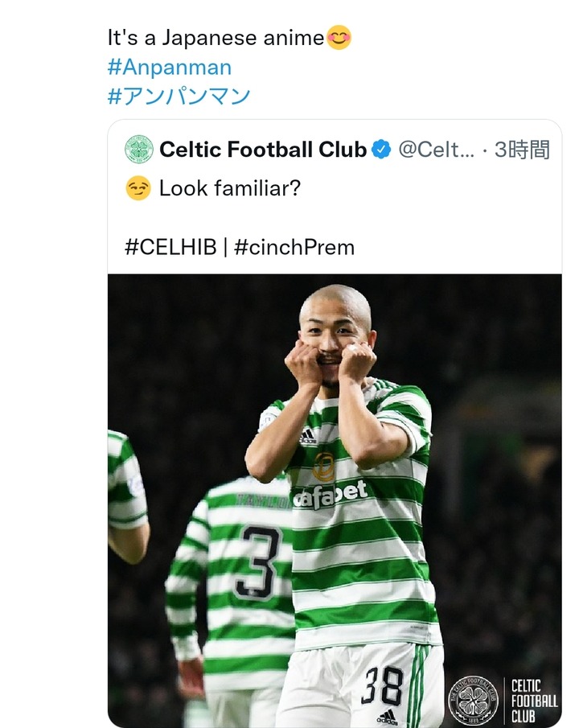The image size is (579, 728).
Task: Click the "Look familiar?" quoted tweet text
Action: click(232, 189)
